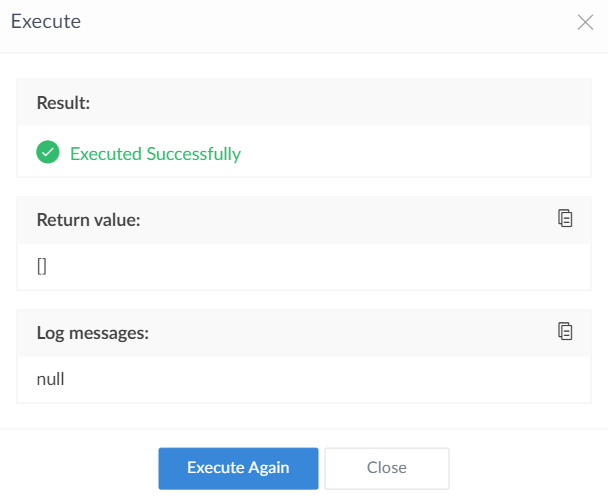Click the Result: section header
Viewport: 608px width, 502px height.
[x=65, y=103]
